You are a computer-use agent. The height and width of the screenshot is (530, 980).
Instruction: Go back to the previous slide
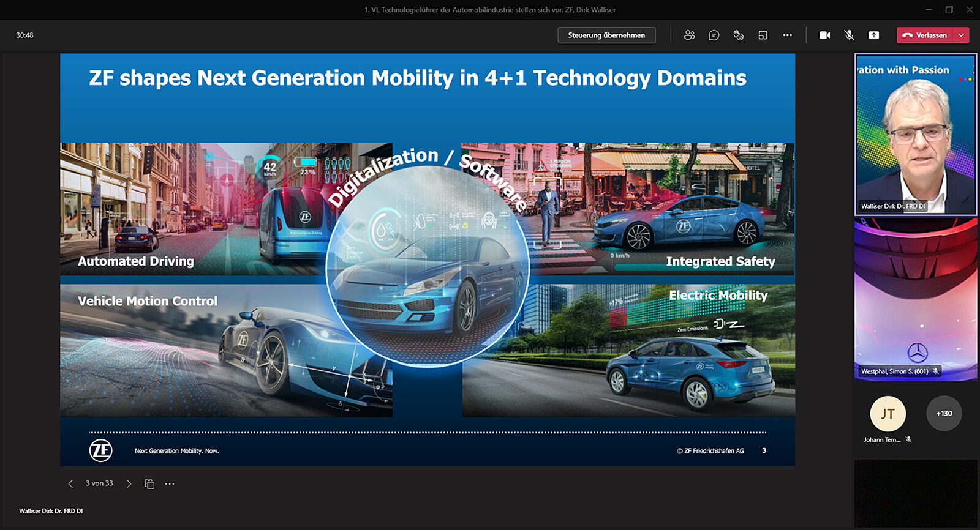coord(70,483)
